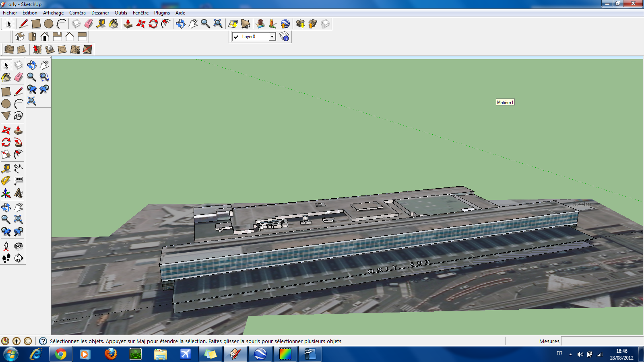The image size is (644, 362).
Task: Toggle Terrain display
Action: pyautogui.click(x=246, y=24)
